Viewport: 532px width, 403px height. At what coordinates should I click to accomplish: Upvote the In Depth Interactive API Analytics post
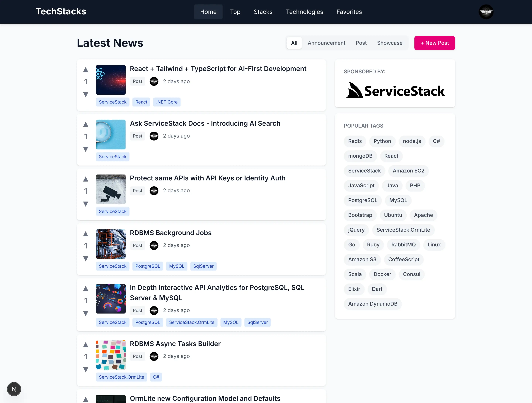(x=86, y=289)
